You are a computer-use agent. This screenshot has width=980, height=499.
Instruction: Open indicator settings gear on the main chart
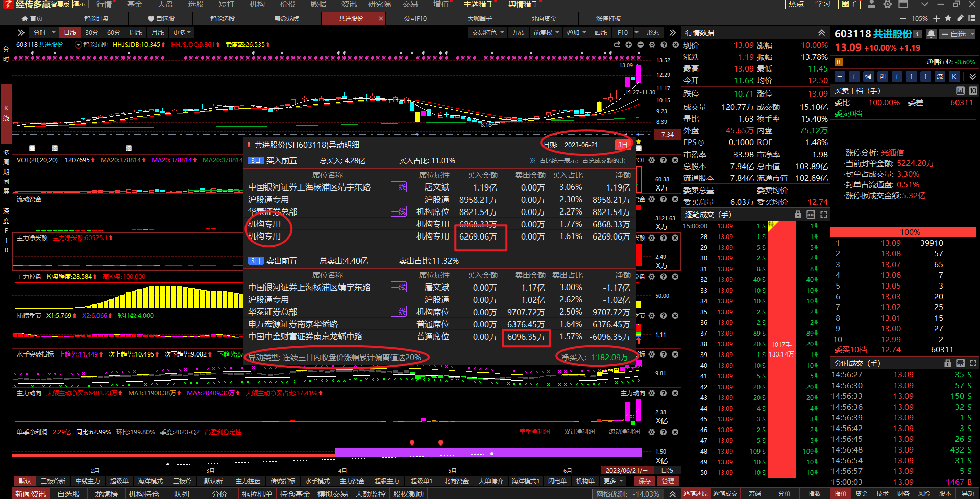pyautogui.click(x=652, y=45)
